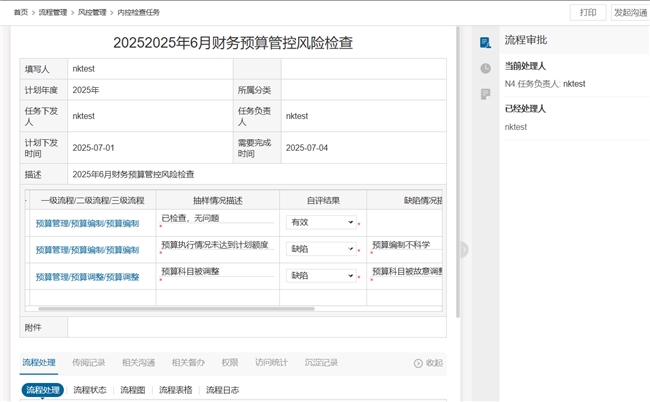
Task: Open the third row 缺陷 dropdown
Action: coord(320,276)
